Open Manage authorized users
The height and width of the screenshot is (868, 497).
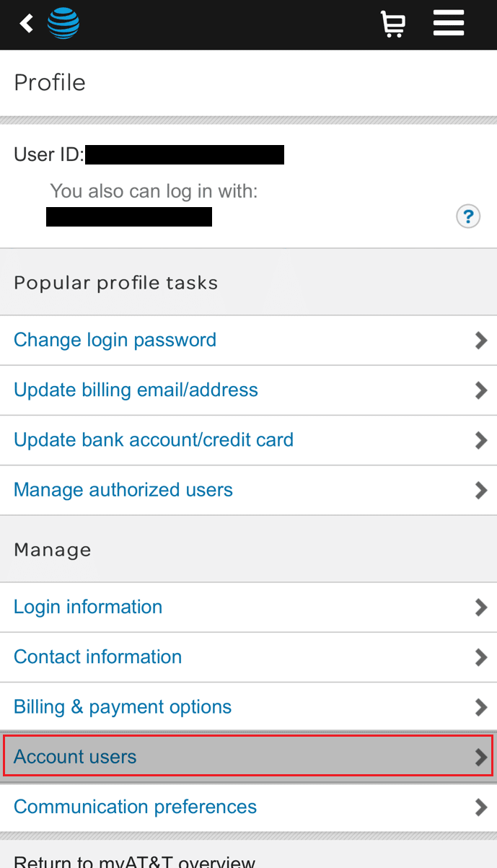123,490
